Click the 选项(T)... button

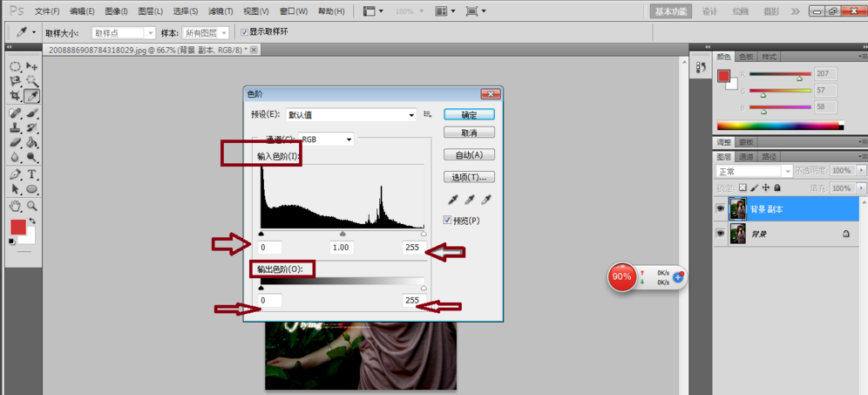470,177
